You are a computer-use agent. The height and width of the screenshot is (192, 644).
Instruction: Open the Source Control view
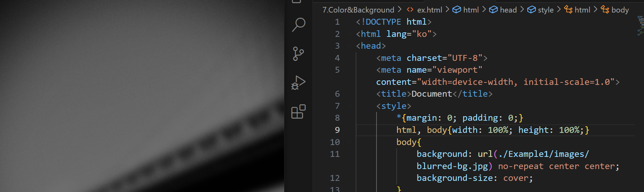pos(298,54)
